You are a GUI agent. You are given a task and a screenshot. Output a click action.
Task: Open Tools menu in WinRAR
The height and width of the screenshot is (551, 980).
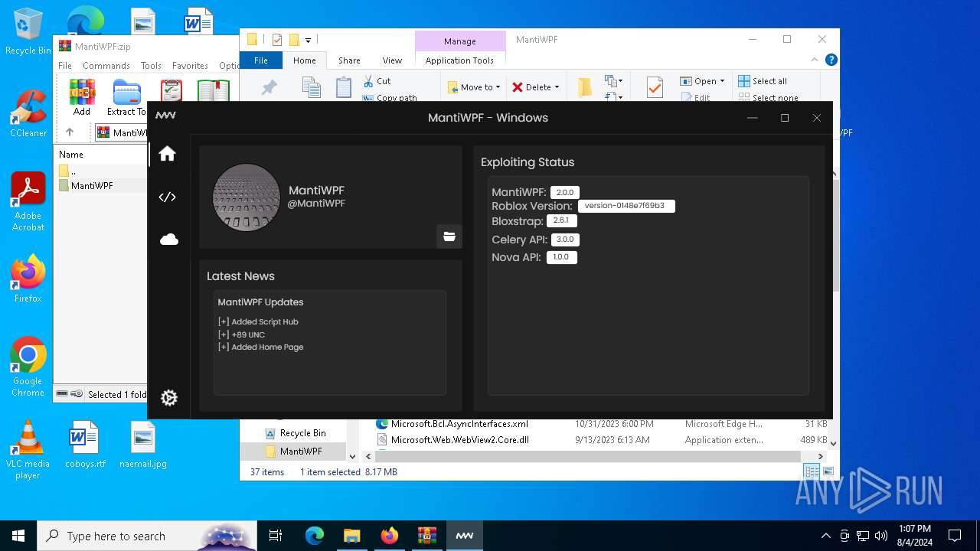click(151, 66)
